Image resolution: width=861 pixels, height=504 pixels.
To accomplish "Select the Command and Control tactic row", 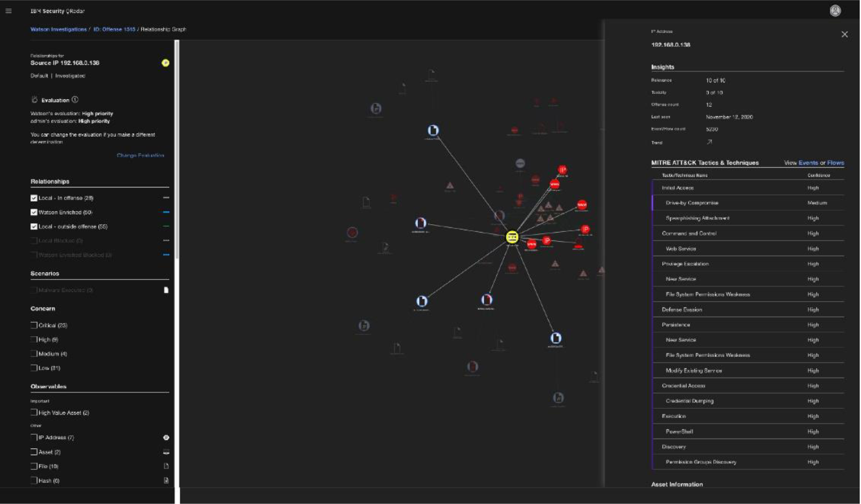I will 748,234.
